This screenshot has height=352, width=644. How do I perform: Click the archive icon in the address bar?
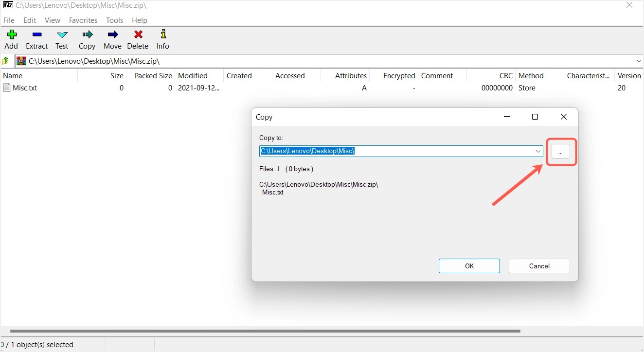21,61
